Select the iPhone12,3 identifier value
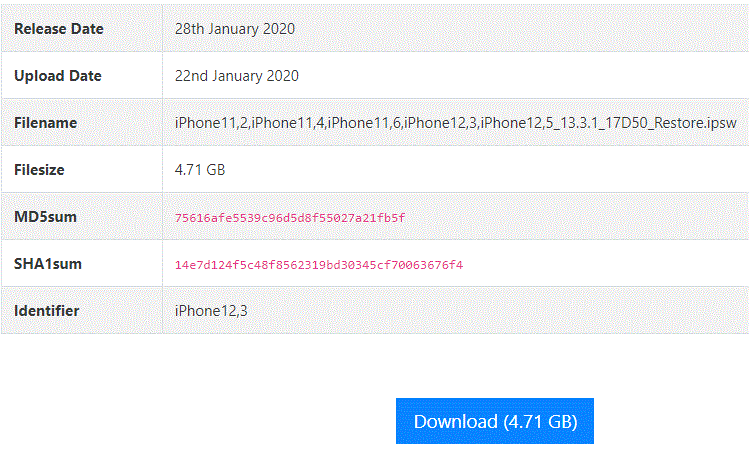This screenshot has height=451, width=749. click(x=210, y=311)
